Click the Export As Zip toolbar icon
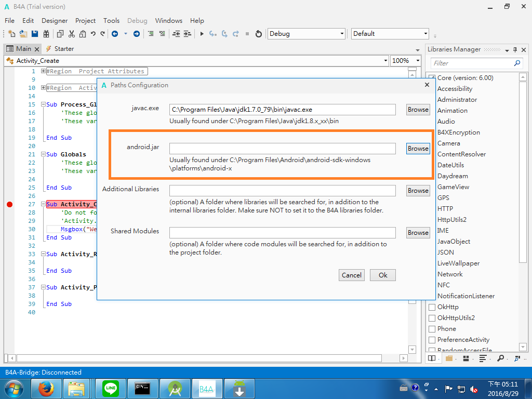 click(46, 34)
